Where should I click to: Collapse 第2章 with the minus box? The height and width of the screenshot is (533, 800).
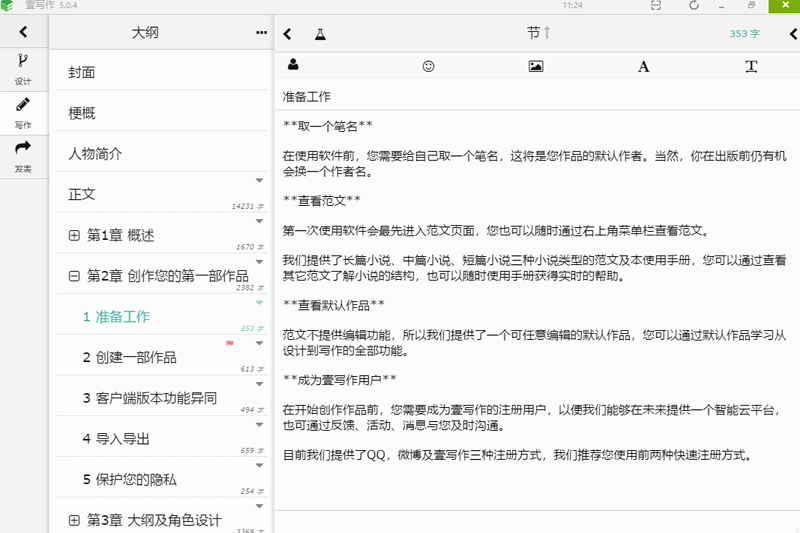click(x=74, y=276)
